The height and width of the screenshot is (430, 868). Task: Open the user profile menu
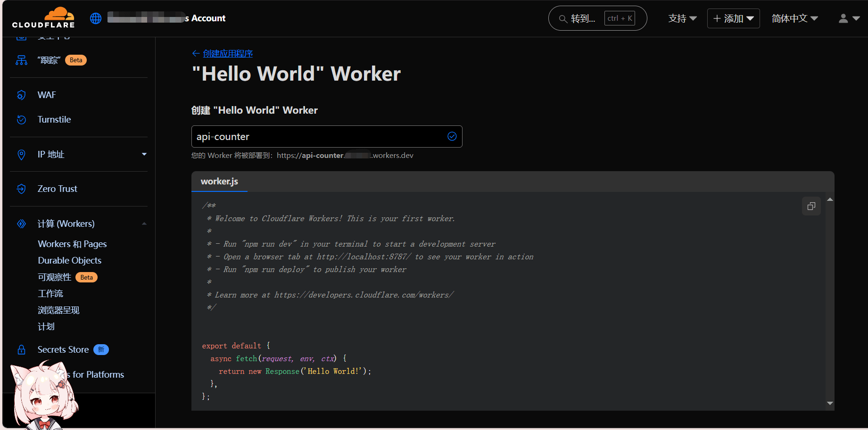click(849, 18)
